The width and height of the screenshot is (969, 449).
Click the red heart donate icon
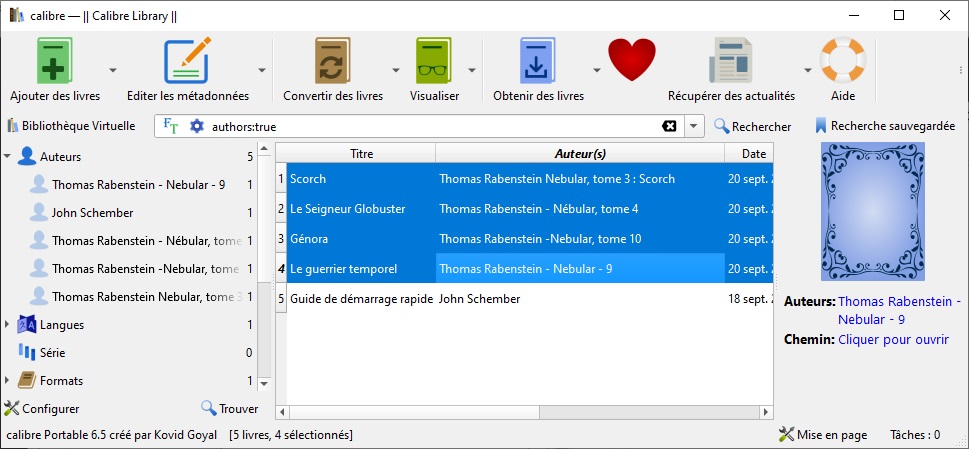(631, 60)
